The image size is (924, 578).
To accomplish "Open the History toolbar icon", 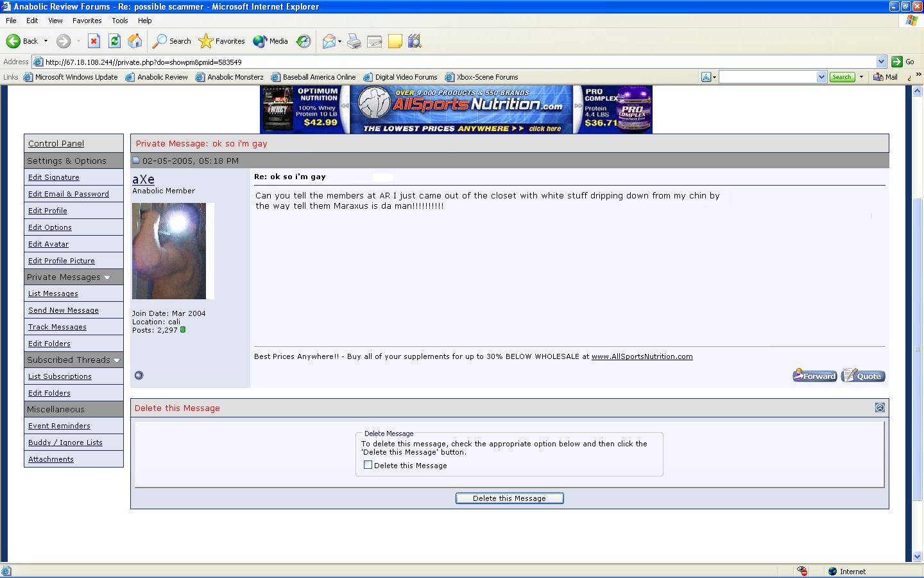I will (304, 41).
